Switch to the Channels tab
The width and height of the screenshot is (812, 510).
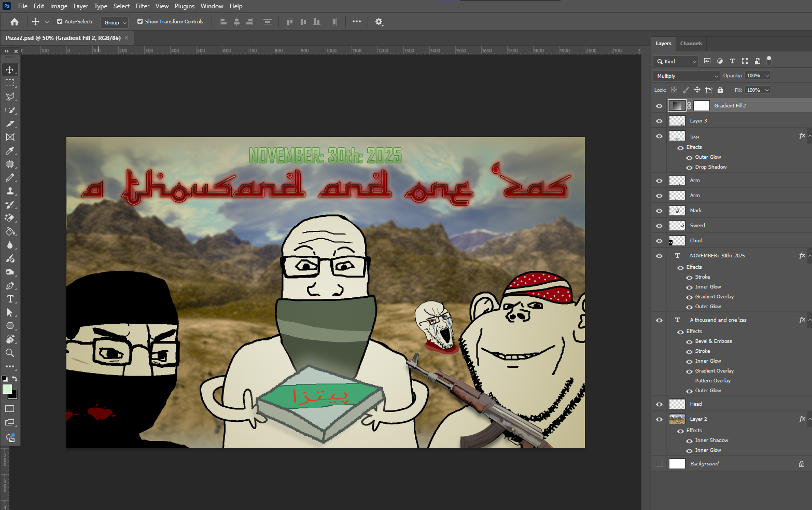point(691,44)
